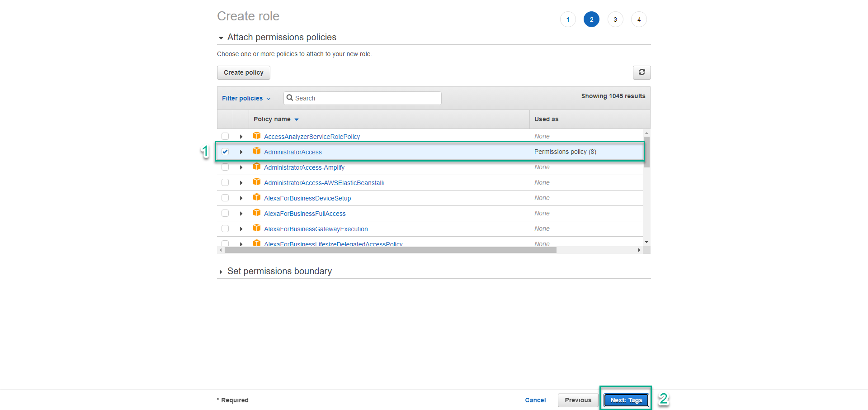868x410 pixels.
Task: Check the AlexaForBusinessDeviceSetup checkbox
Action: [225, 198]
